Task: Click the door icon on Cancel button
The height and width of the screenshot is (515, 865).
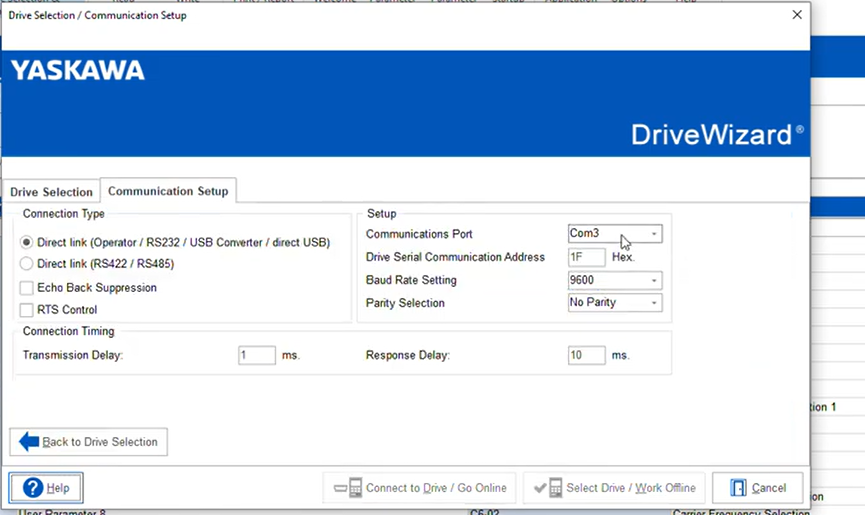Action: tap(738, 488)
